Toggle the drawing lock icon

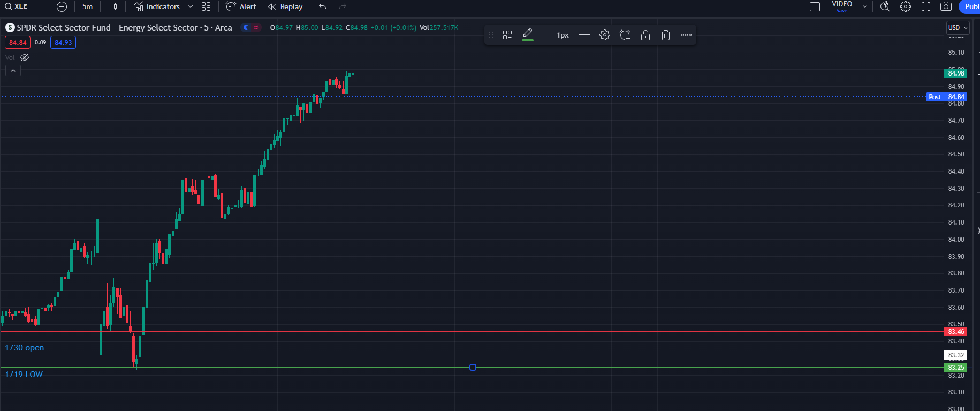[x=645, y=35]
